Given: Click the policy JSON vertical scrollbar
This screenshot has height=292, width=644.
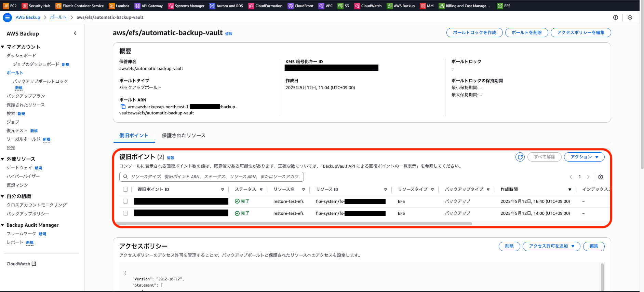Looking at the screenshot, I should coord(602,277).
